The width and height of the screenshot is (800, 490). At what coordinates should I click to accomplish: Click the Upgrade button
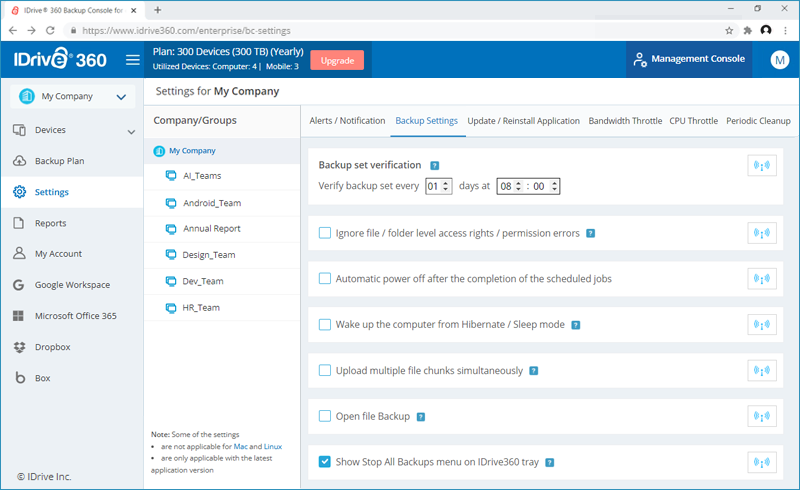pos(337,60)
